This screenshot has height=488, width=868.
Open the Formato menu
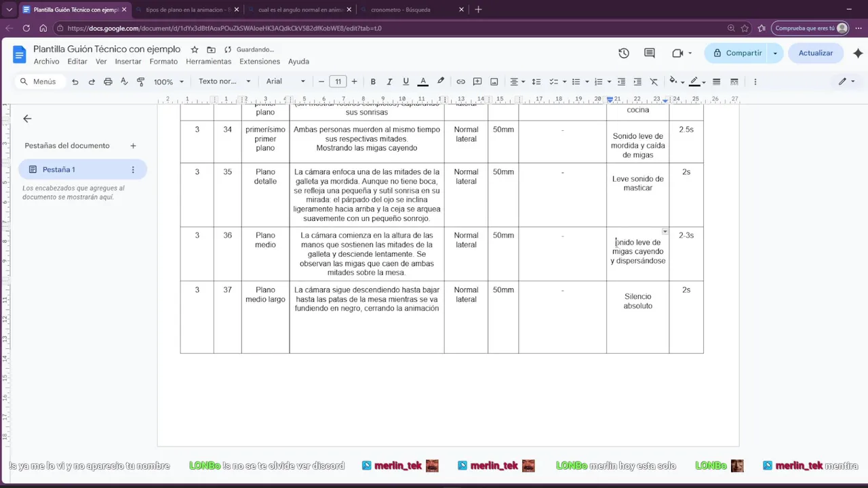[163, 62]
